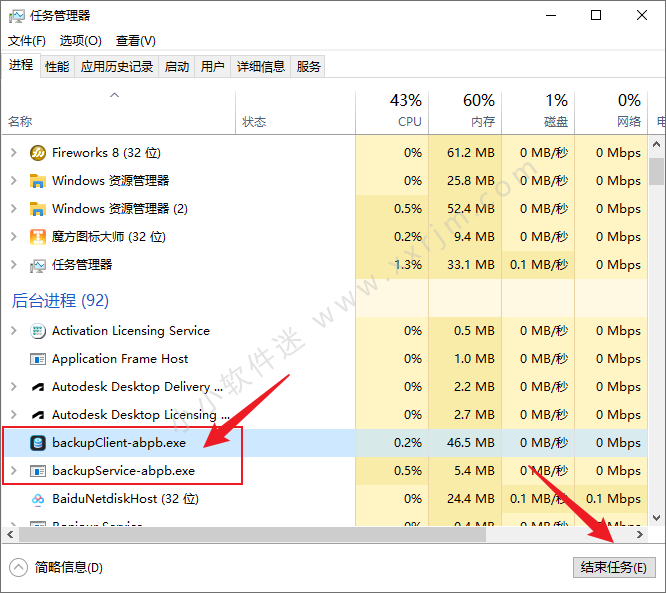The height and width of the screenshot is (593, 666).
Task: Switch to the 性能 tab
Action: (57, 67)
